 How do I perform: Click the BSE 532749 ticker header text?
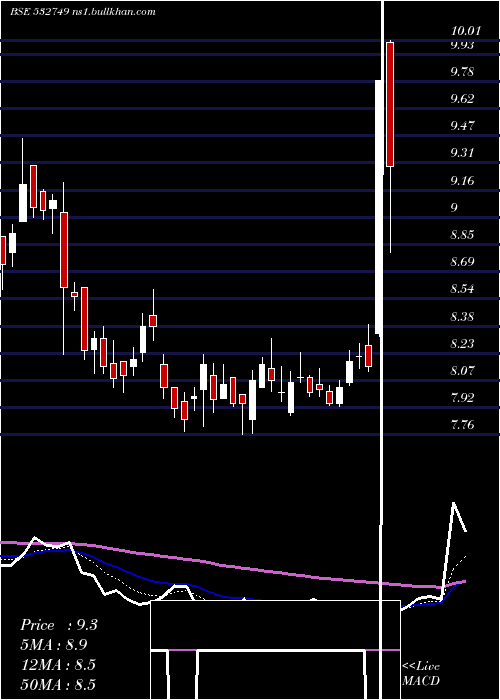tap(82, 12)
